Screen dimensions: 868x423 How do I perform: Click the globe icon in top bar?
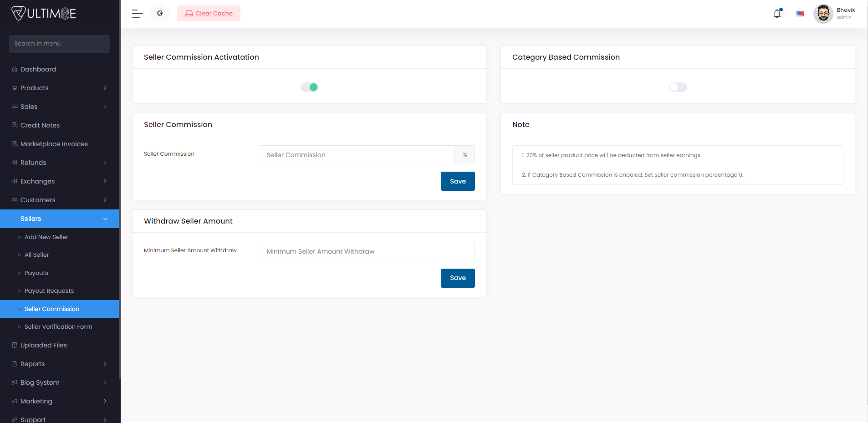click(x=160, y=14)
